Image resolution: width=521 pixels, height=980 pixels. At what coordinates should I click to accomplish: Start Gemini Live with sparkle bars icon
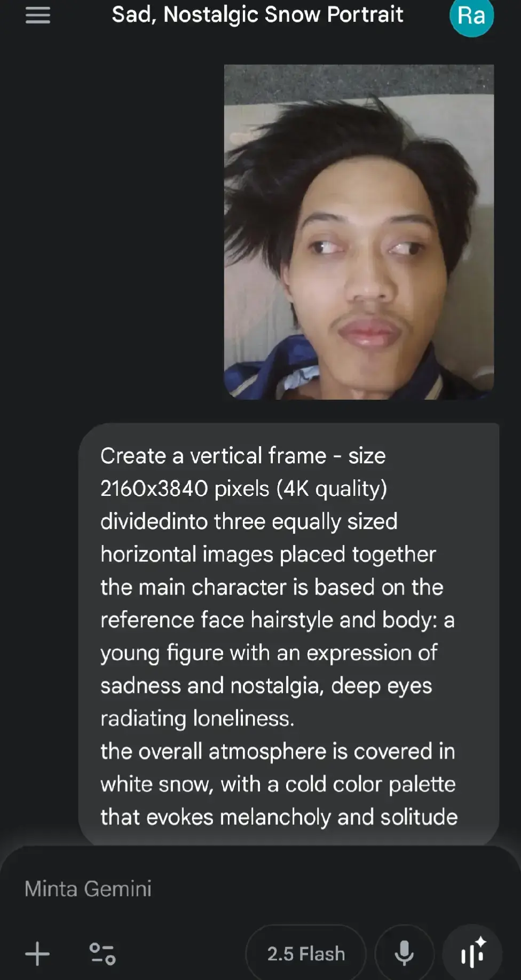click(x=472, y=953)
